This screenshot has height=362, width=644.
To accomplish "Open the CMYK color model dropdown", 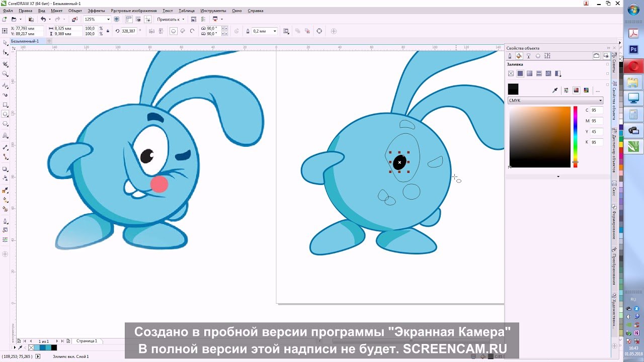I will (555, 101).
